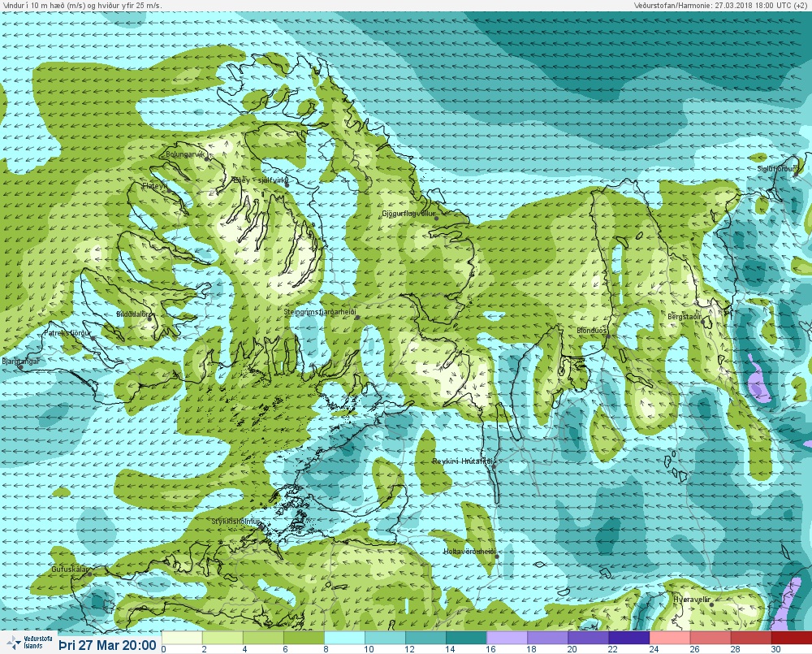Select the 18–20 m/s purple legend swatch
Viewport: 812px width, 654px height.
click(547, 637)
